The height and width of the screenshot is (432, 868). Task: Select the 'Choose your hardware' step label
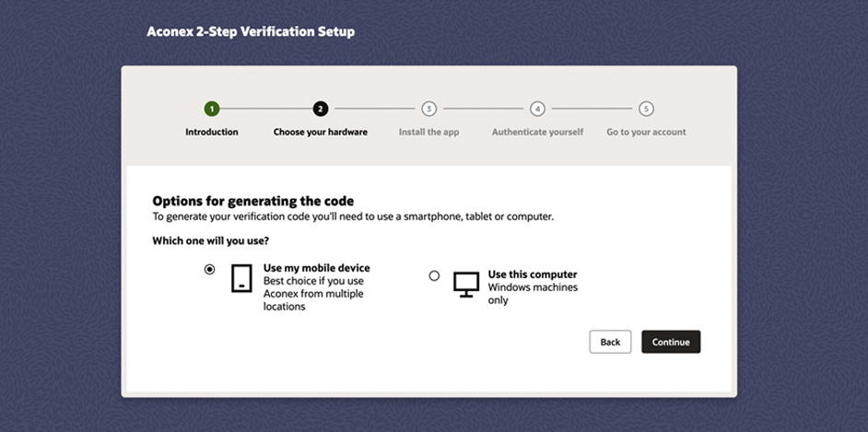[x=320, y=133]
